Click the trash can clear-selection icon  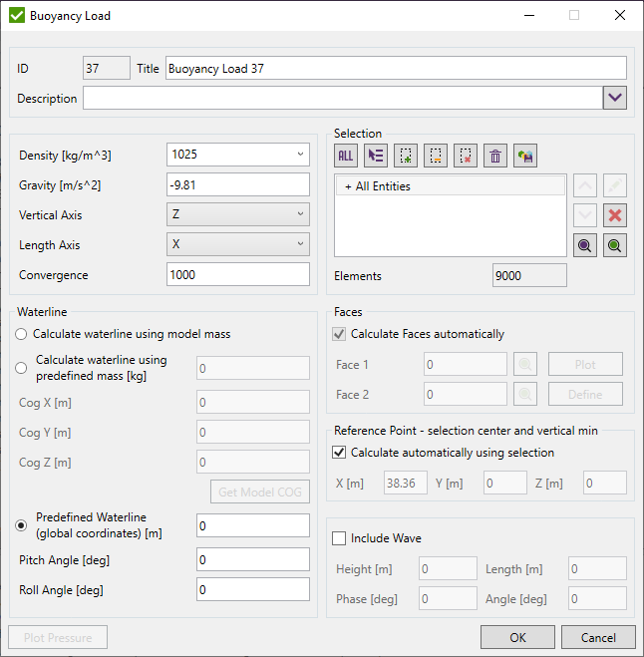pos(495,156)
